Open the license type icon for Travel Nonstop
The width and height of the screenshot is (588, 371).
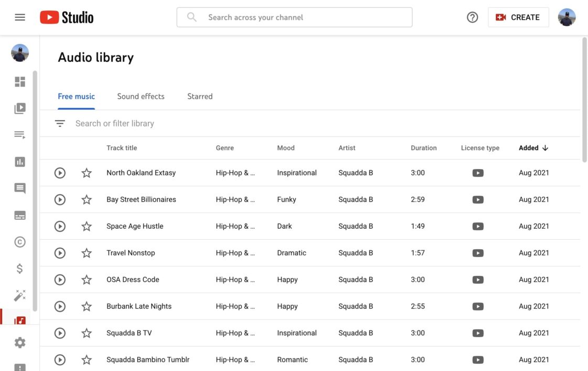pos(477,252)
